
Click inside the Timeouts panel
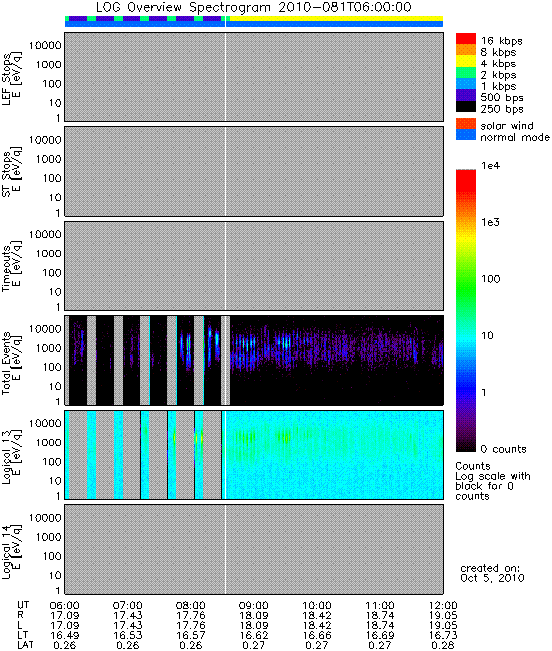[254, 266]
